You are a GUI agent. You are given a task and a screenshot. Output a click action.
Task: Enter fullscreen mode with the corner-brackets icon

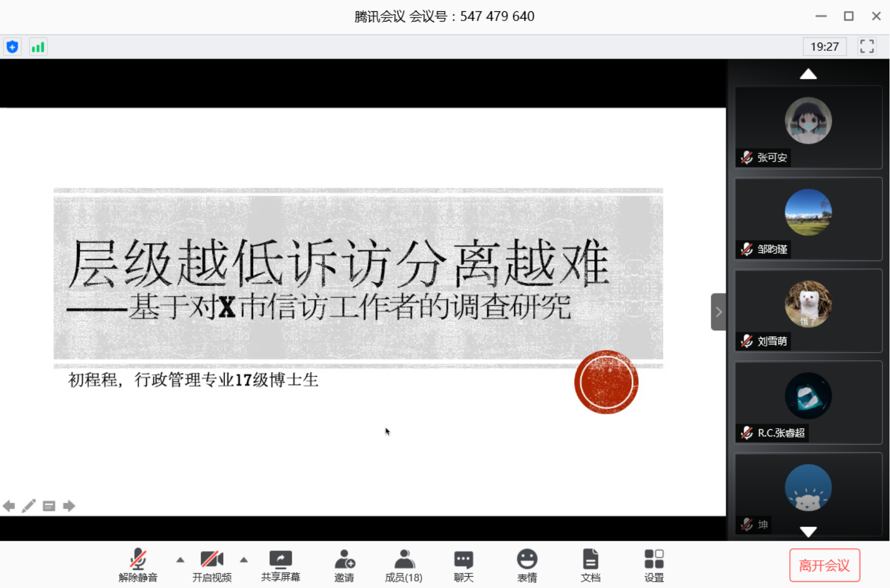[867, 47]
